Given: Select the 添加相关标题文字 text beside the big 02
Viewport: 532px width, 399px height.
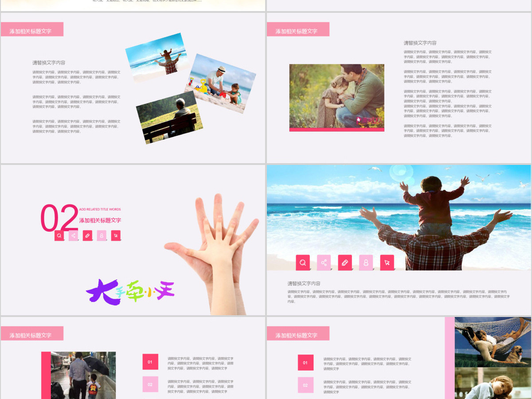Looking at the screenshot, I should coord(100,220).
